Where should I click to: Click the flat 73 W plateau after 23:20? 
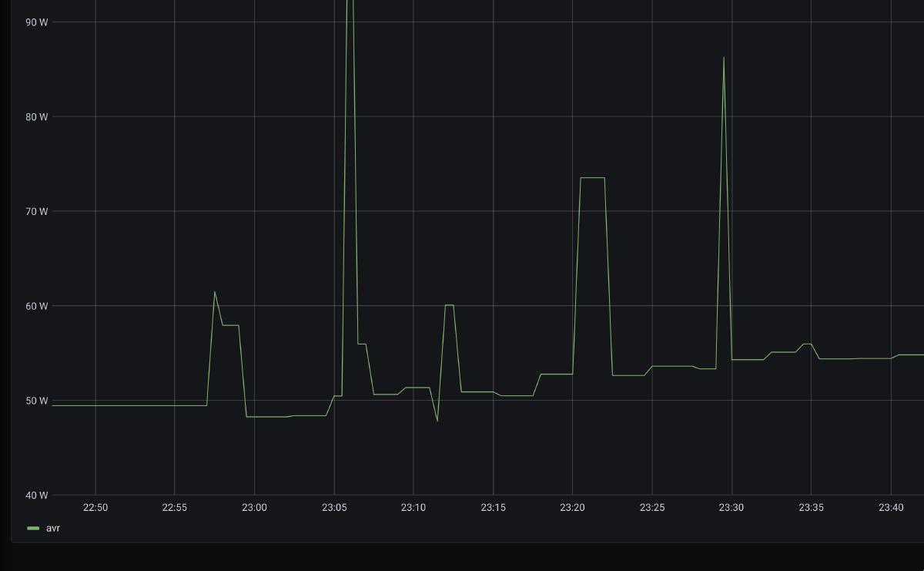tap(592, 178)
